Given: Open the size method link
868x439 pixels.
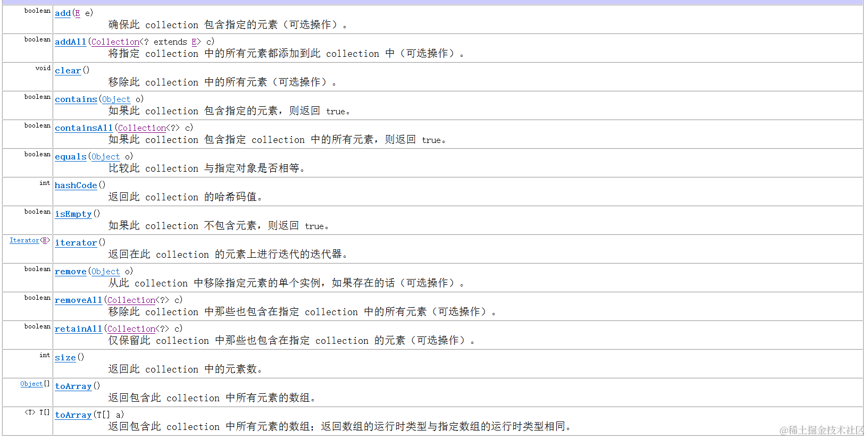Looking at the screenshot, I should (65, 358).
